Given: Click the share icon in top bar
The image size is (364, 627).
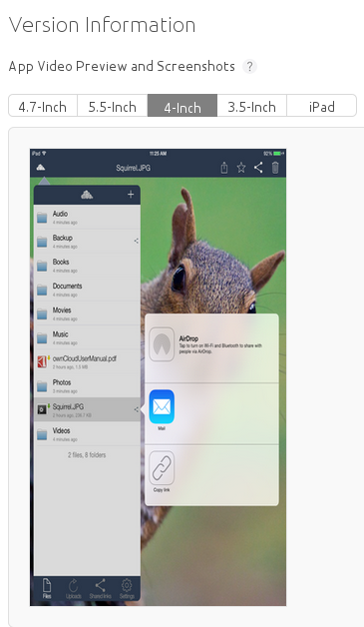Looking at the screenshot, I should coord(258,168).
